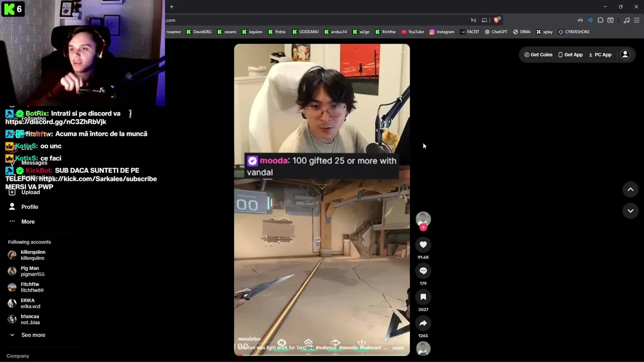Open the sound disc avatar below share count
The width and height of the screenshot is (644, 362).
click(423, 348)
